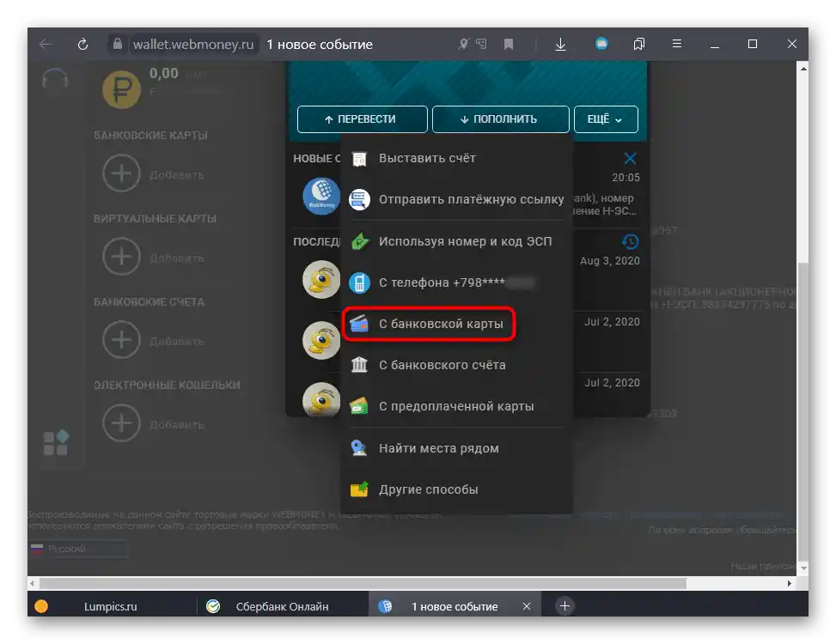Open the Русский language selector
The height and width of the screenshot is (644, 836).
tap(78, 549)
